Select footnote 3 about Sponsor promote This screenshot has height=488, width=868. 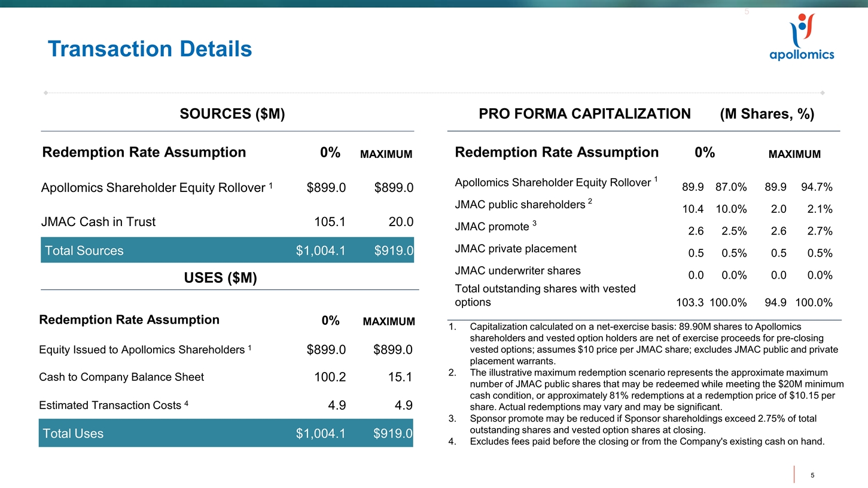[x=643, y=424]
